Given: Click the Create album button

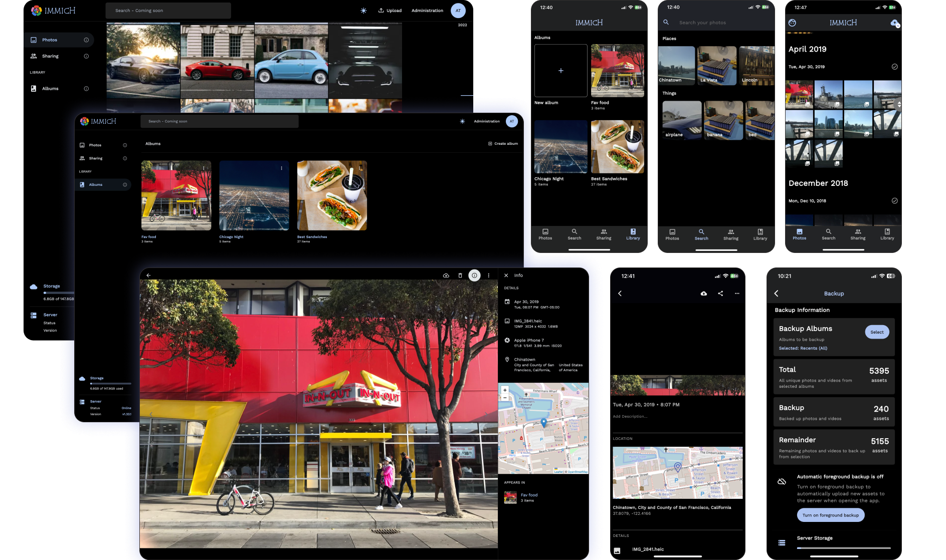Looking at the screenshot, I should point(503,143).
